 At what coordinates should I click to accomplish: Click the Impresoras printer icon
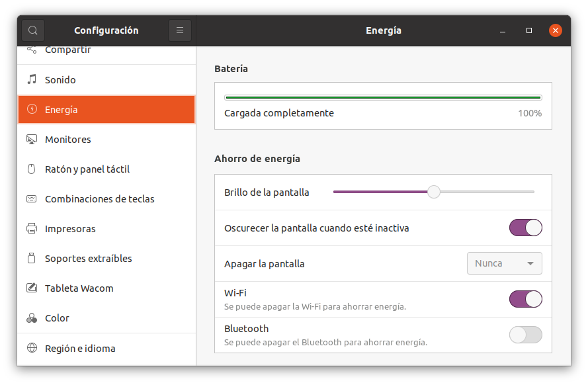(32, 229)
